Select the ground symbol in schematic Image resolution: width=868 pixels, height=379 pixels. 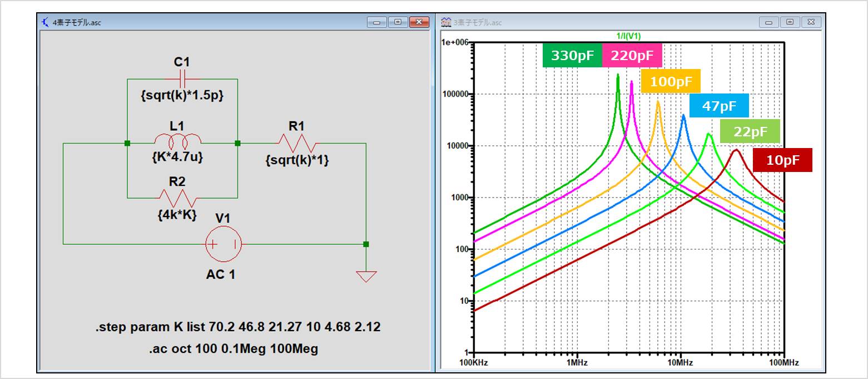[366, 276]
